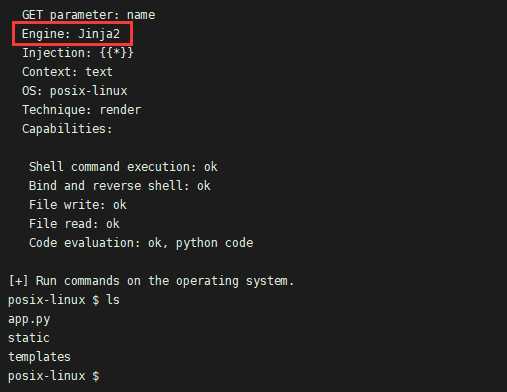
Task: Click the word "Jinja2" in the engine line
Action: 99,34
